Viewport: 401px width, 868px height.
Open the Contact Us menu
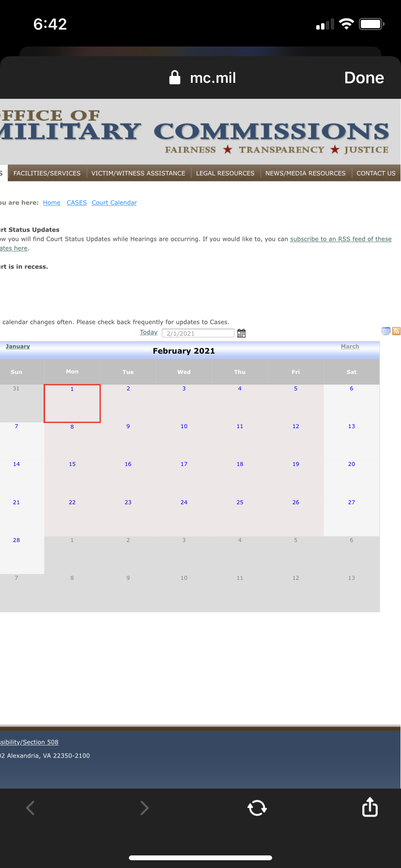[376, 173]
